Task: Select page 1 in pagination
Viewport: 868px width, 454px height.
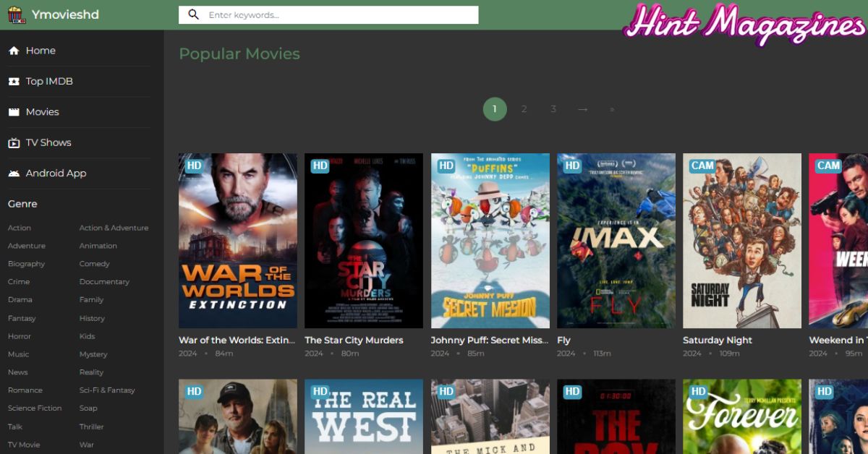Action: 495,109
